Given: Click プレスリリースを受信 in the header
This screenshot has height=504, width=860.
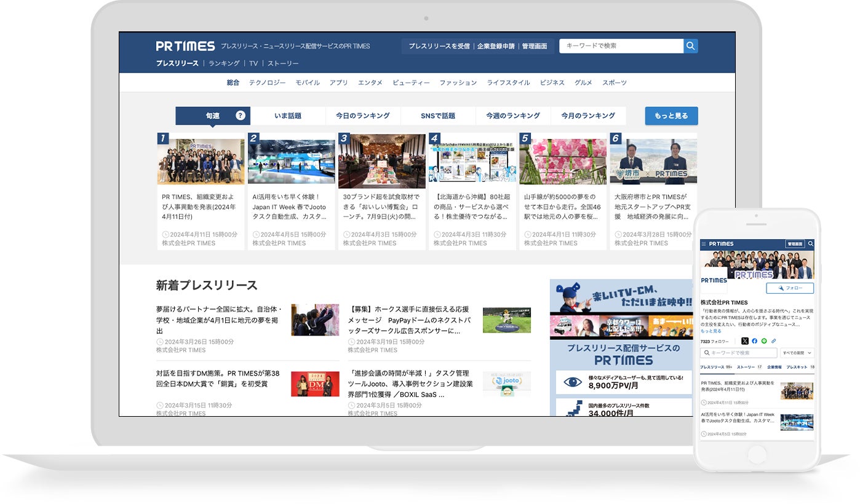Looking at the screenshot, I should (x=439, y=46).
